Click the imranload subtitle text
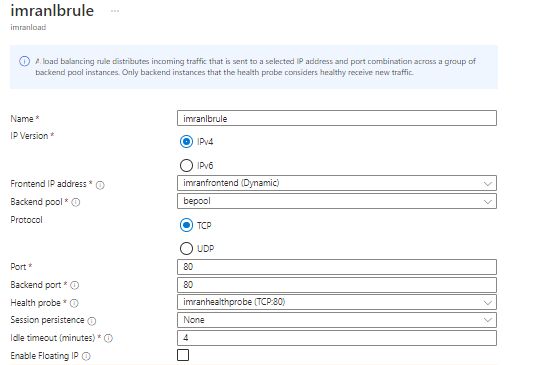555x365 pixels. point(28,27)
